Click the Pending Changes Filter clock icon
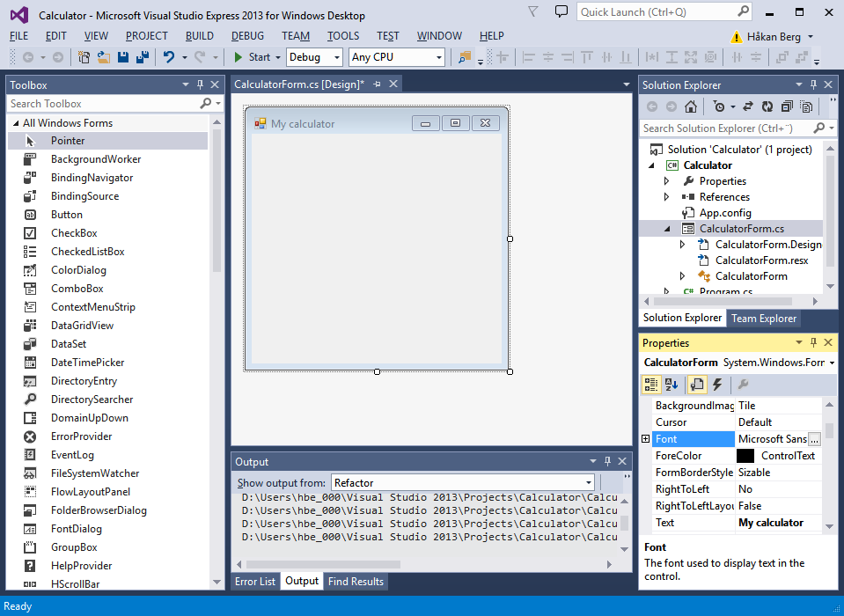844x616 pixels. [719, 106]
